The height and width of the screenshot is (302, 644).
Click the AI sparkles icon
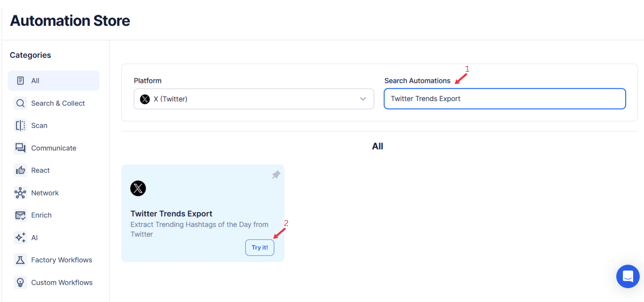click(x=20, y=237)
